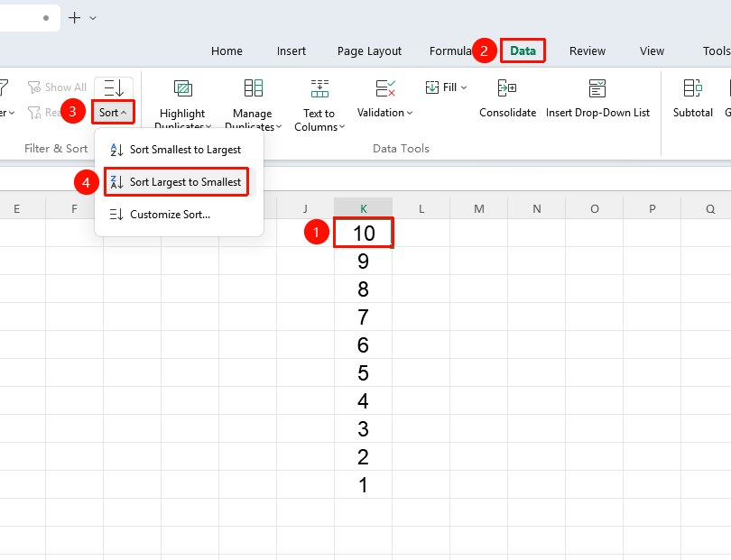
Task: Select cell containing 5
Action: [x=363, y=372]
